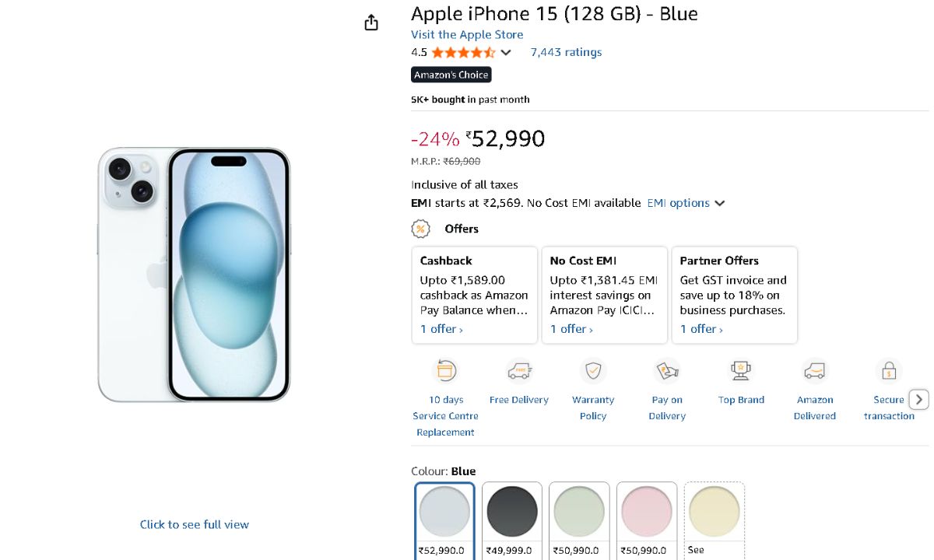Open the 7,443 ratings link
Image resolution: width=934 pixels, height=560 pixels.
coord(566,52)
